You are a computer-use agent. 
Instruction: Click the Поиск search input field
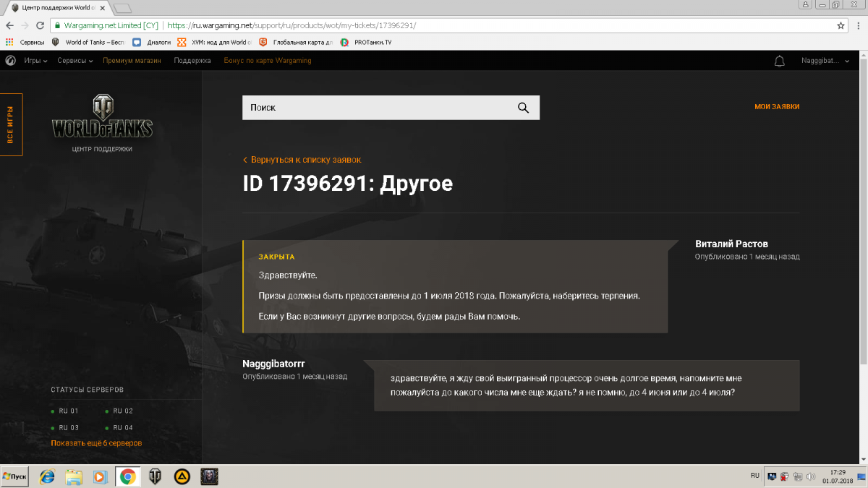click(x=376, y=108)
